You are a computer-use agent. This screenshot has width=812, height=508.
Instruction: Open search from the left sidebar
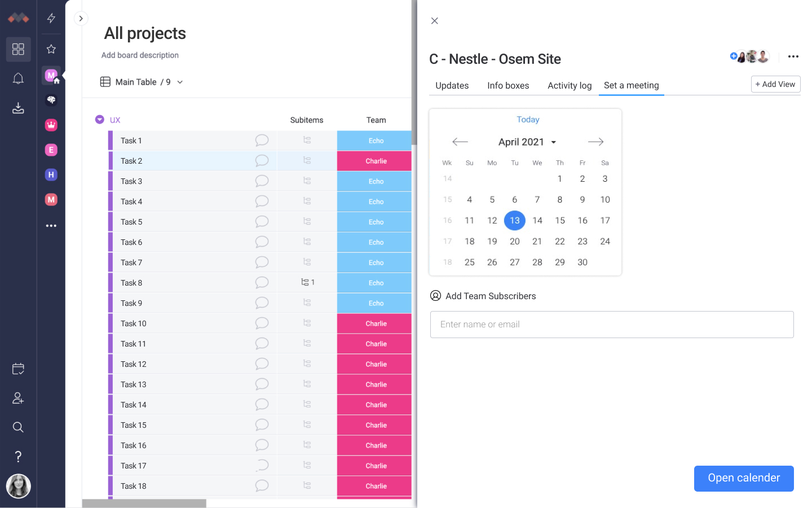(18, 427)
